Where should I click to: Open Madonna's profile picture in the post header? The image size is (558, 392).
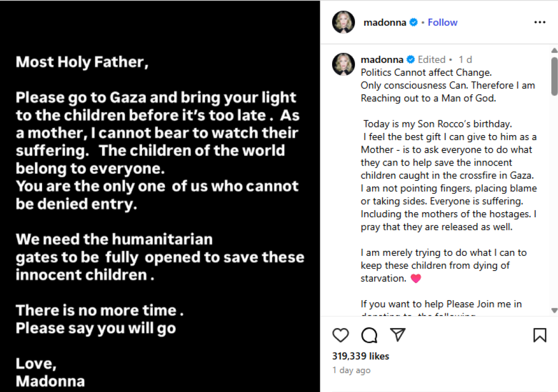tap(343, 22)
